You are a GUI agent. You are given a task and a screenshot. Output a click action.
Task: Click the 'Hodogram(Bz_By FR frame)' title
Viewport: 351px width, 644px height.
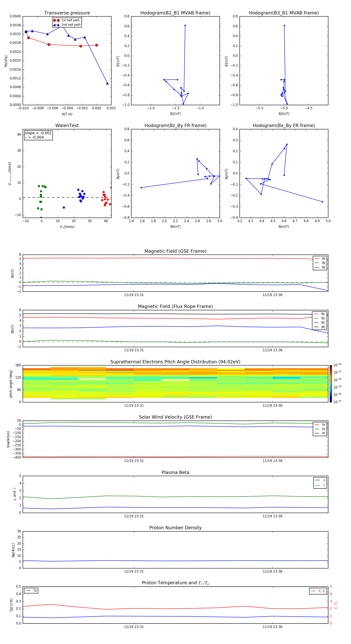tap(175, 125)
